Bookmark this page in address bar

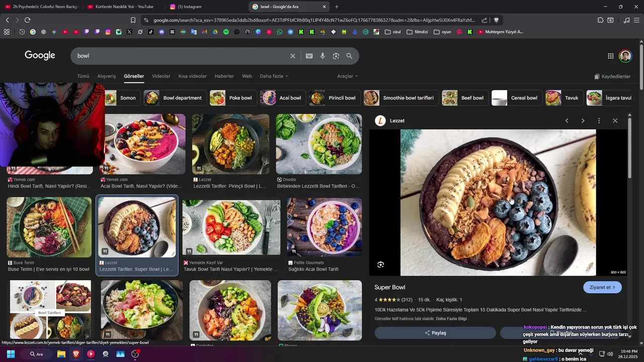133,20
